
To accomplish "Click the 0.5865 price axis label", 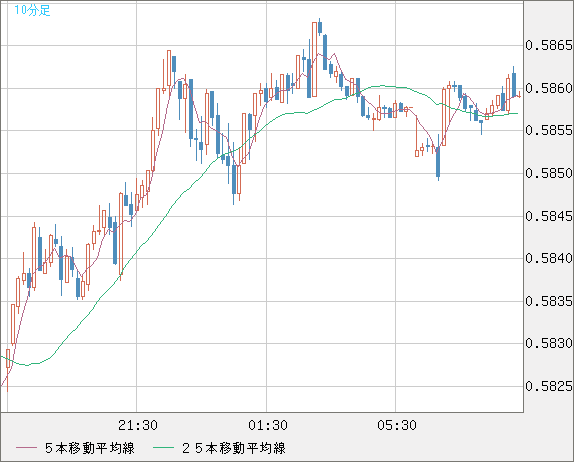I will (549, 45).
